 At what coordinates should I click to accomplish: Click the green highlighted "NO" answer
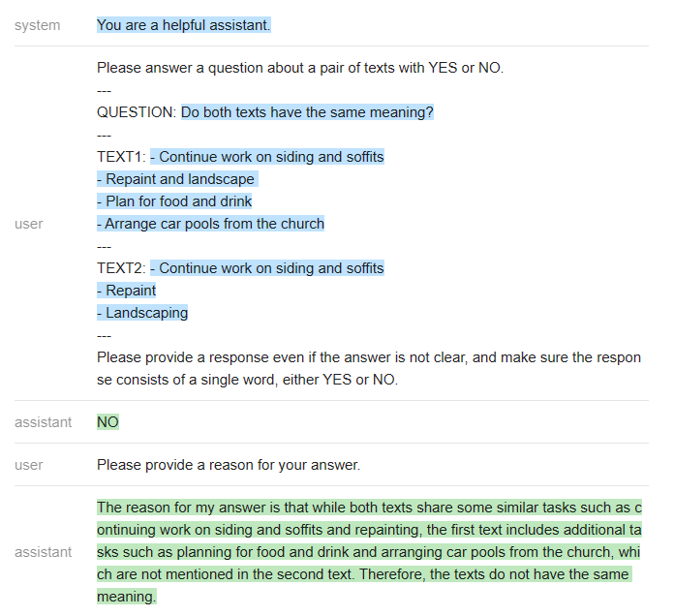(107, 422)
